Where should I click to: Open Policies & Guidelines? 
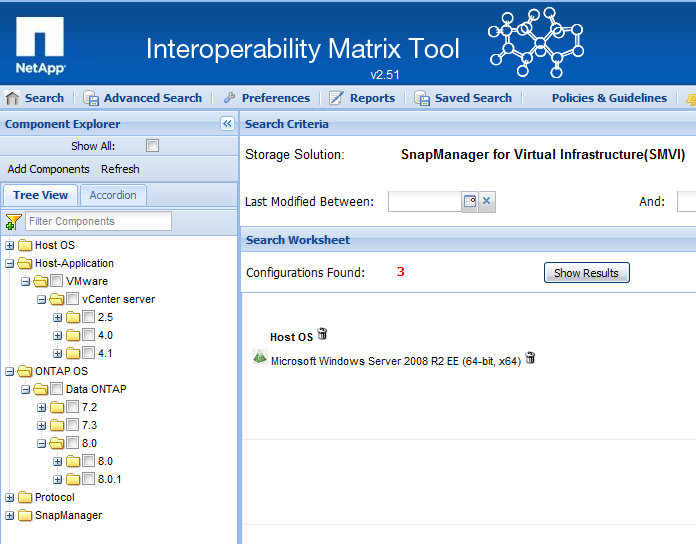(x=609, y=98)
